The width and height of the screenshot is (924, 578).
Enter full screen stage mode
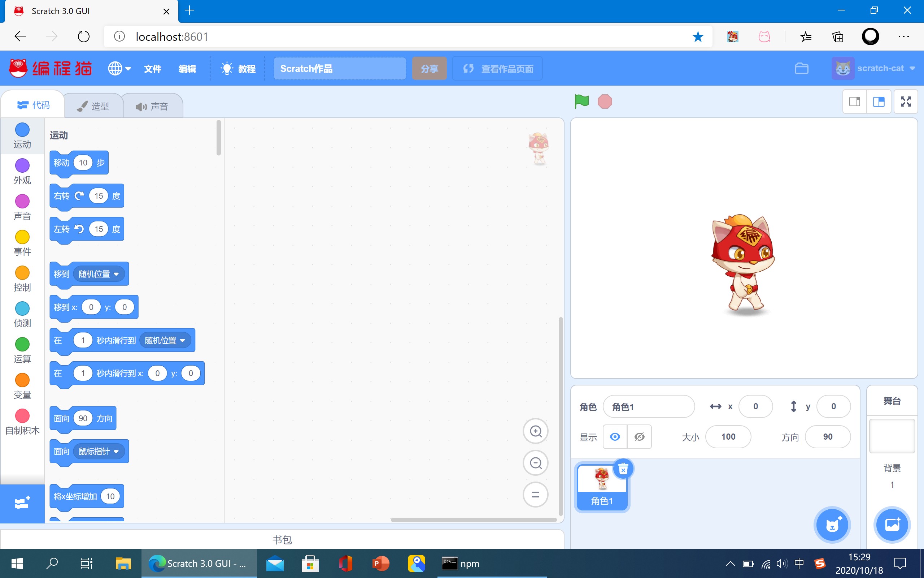906,102
